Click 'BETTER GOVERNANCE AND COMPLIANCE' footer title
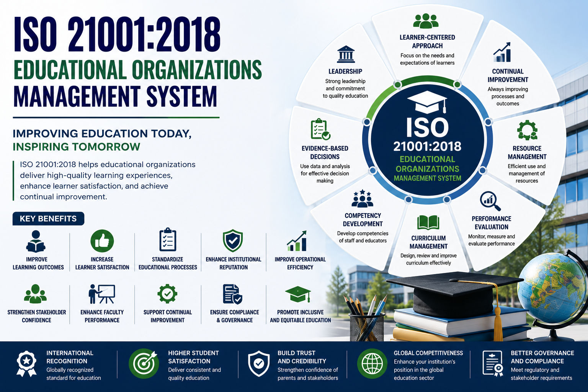Viewport: 588px width, 392px height. click(x=542, y=357)
